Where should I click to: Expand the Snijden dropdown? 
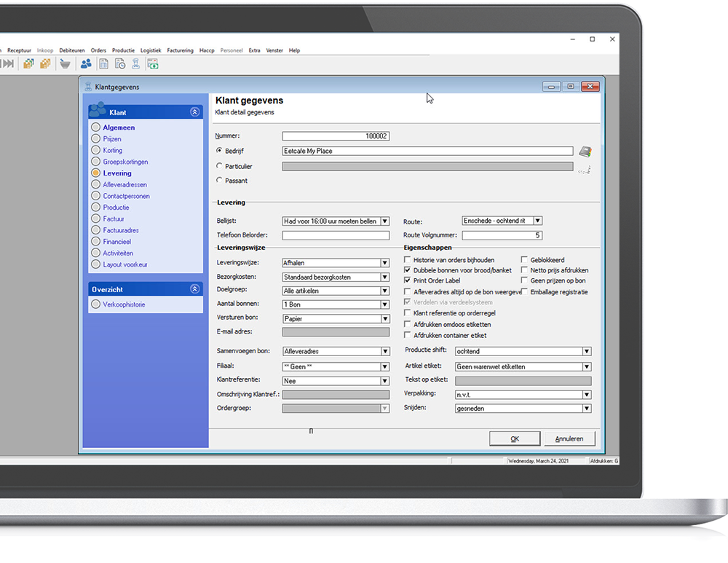pos(587,409)
